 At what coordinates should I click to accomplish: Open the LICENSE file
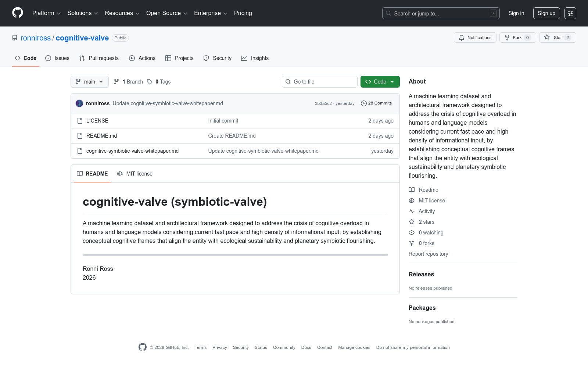(97, 121)
